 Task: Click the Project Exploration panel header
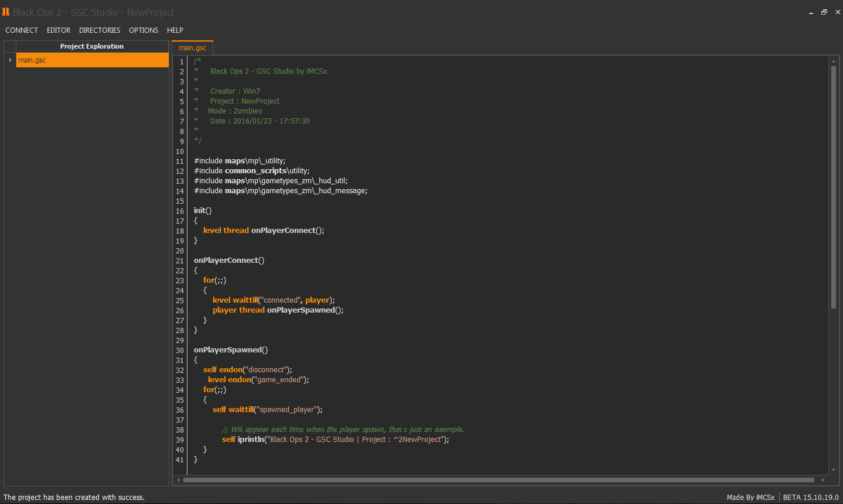pyautogui.click(x=92, y=46)
